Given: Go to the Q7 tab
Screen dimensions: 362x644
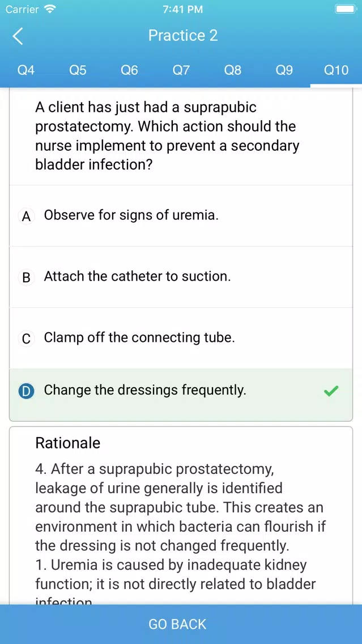Looking at the screenshot, I should [x=181, y=70].
